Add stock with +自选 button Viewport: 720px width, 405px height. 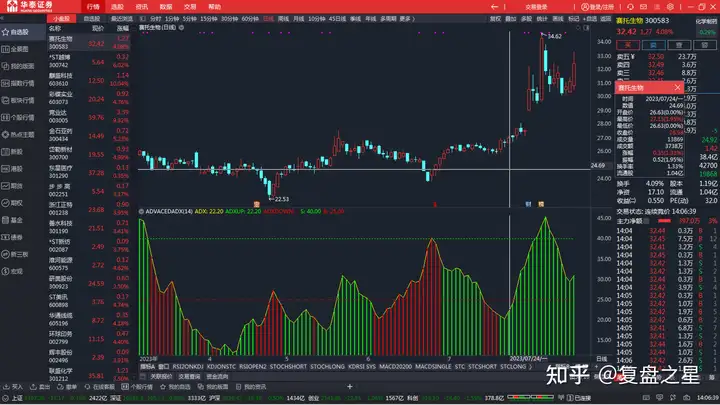(x=590, y=19)
